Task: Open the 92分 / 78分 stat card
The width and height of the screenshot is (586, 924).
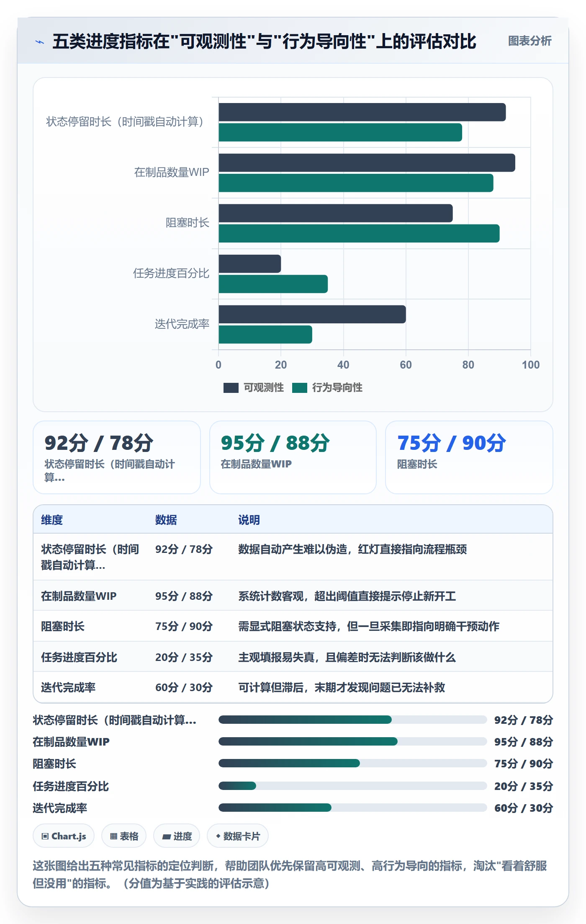Action: coord(117,457)
